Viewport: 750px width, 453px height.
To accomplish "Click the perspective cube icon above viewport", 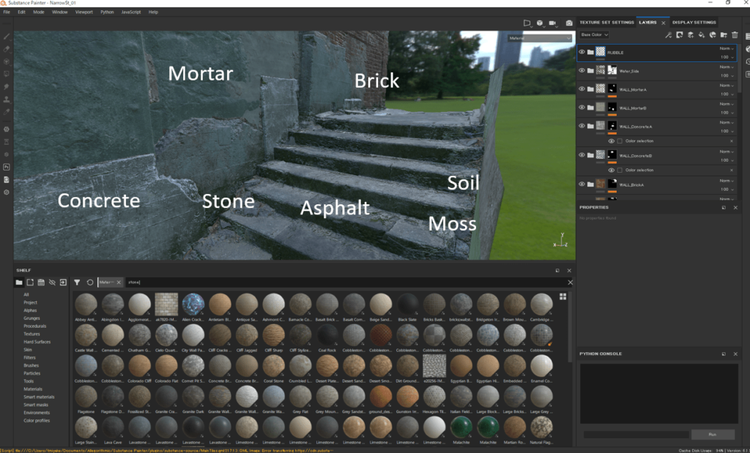I will pos(540,23).
